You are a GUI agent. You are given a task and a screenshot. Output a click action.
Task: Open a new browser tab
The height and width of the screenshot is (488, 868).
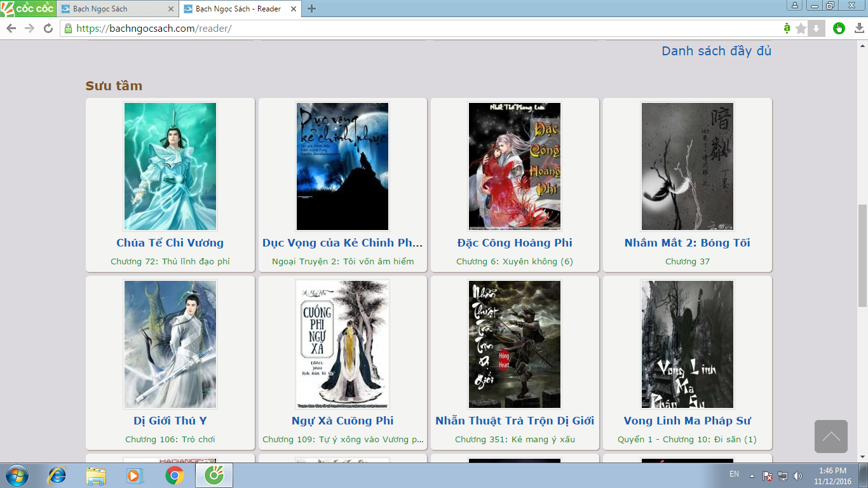(x=311, y=9)
